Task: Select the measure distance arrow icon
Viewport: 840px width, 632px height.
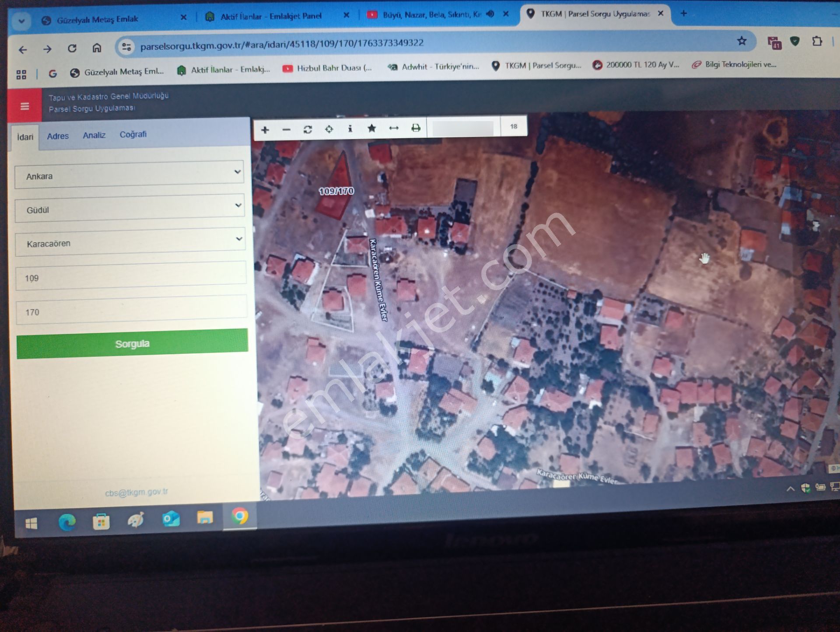Action: (x=394, y=128)
